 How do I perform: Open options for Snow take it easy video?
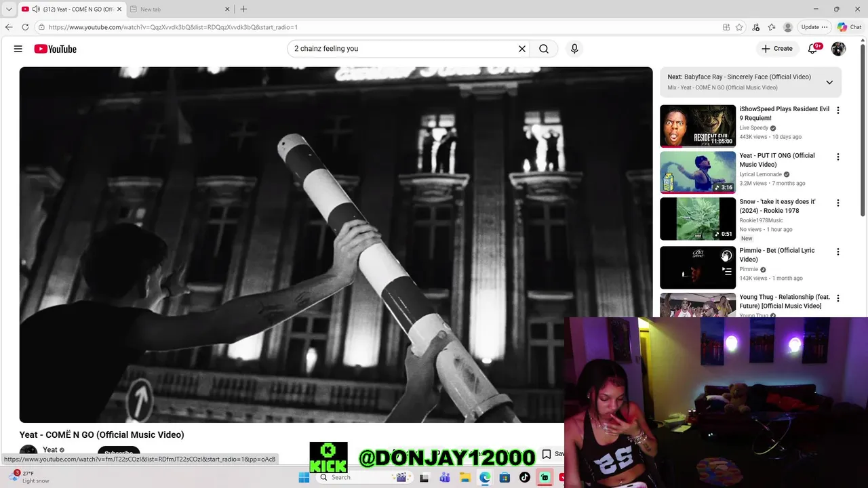click(x=837, y=203)
